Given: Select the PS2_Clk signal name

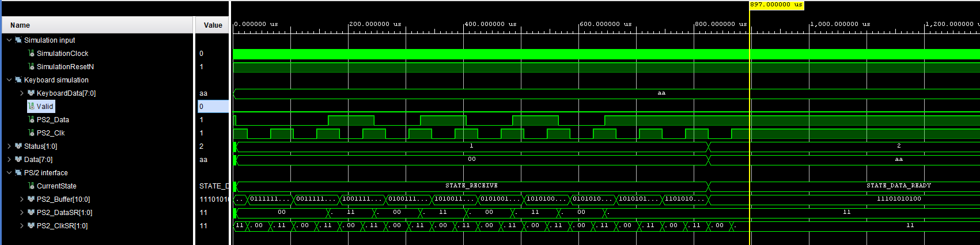Looking at the screenshot, I should tap(51, 133).
